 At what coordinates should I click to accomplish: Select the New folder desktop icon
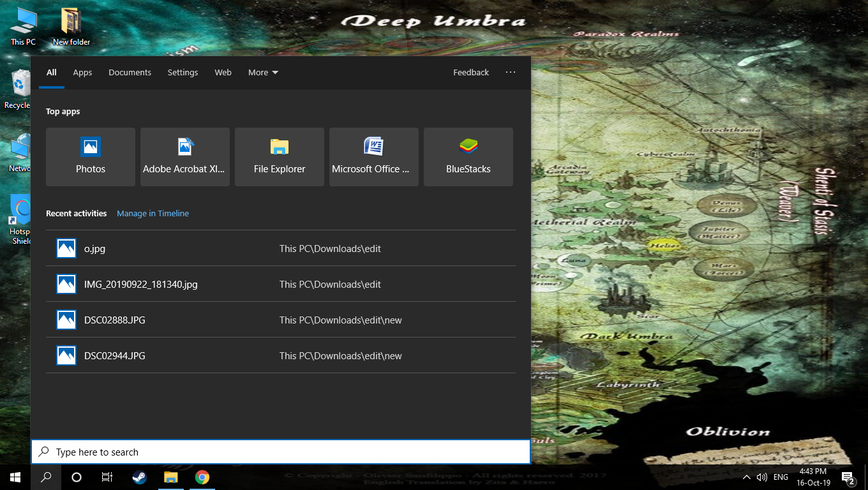(x=71, y=27)
